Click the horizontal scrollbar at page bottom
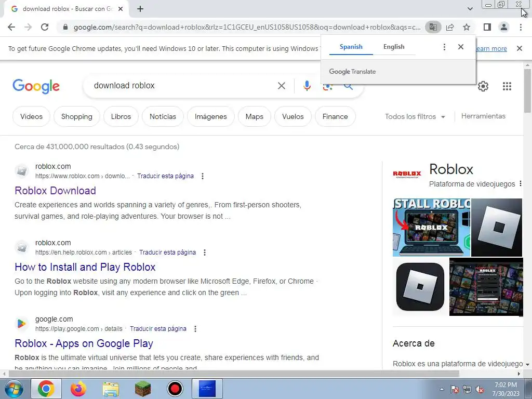532x399 pixels. (233, 374)
